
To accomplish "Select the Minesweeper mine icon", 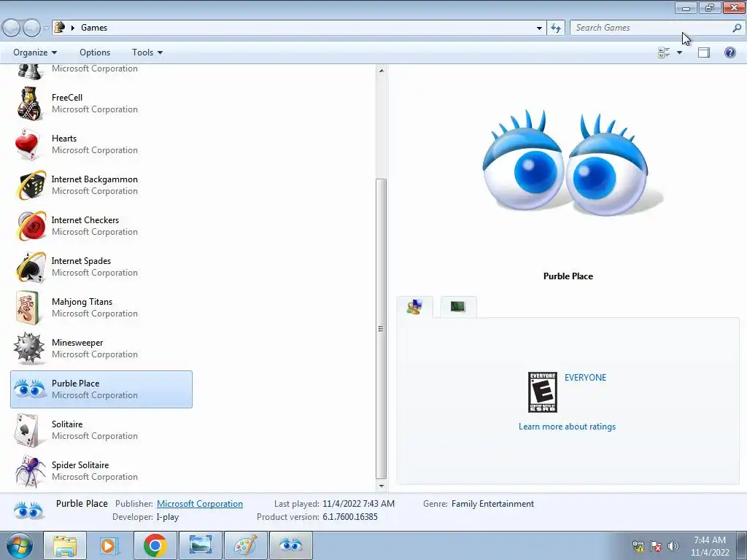I will pyautogui.click(x=29, y=348).
